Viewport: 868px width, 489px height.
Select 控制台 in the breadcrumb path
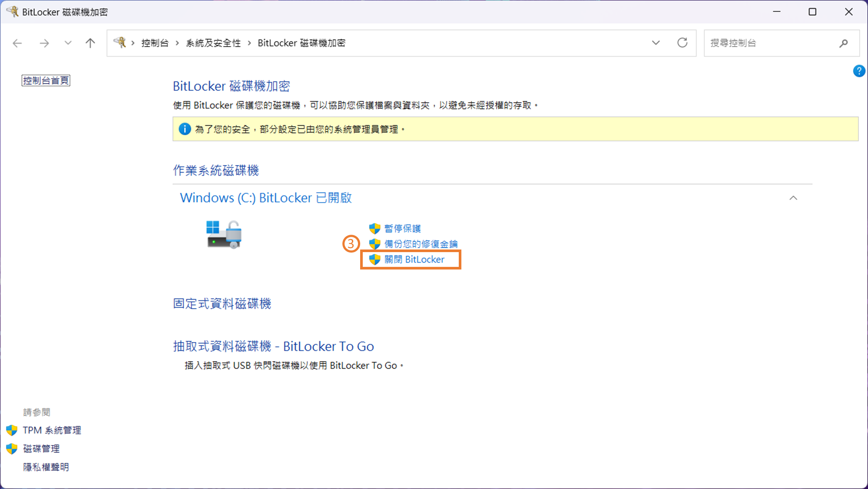[155, 43]
